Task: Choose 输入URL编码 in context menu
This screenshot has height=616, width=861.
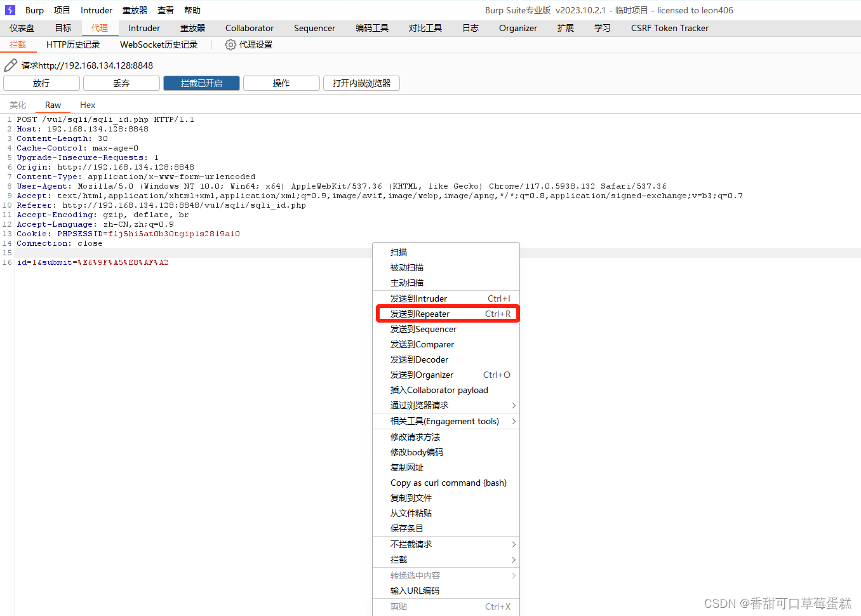Action: pyautogui.click(x=446, y=591)
